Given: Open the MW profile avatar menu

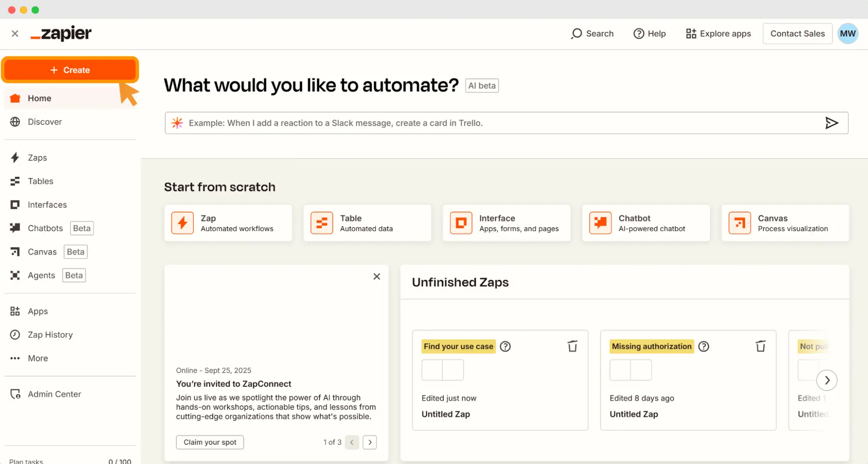Looking at the screenshot, I should click(x=848, y=33).
